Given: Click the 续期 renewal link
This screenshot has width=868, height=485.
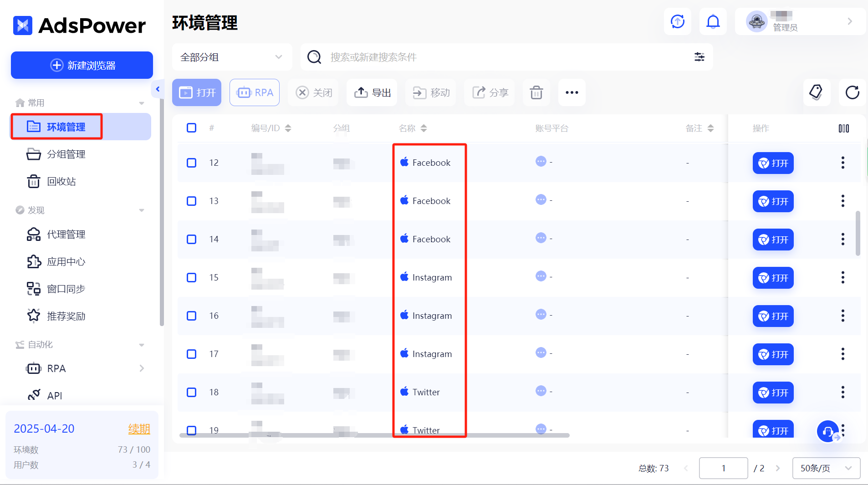Looking at the screenshot, I should (x=139, y=428).
